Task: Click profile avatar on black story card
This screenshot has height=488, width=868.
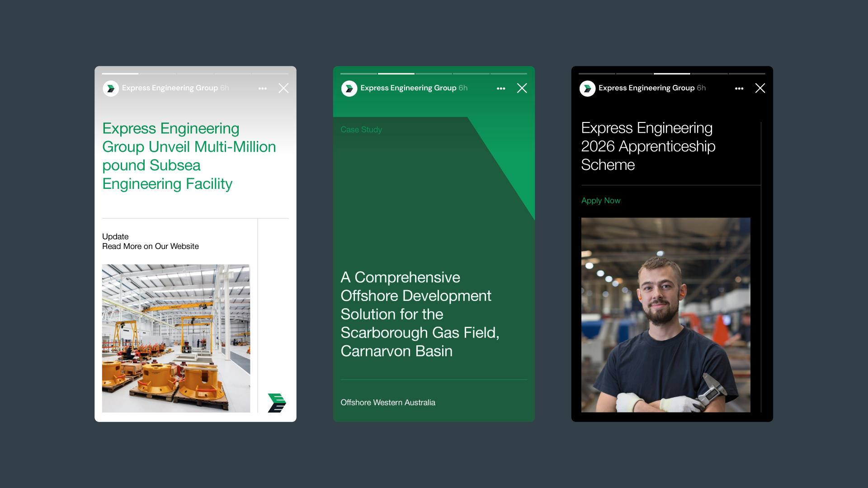Action: click(587, 89)
